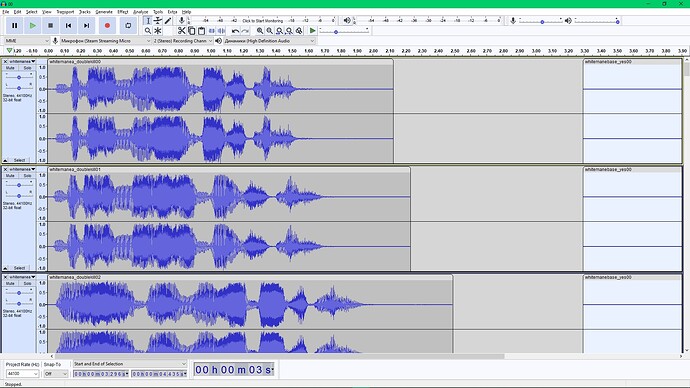
Task: Click Fit project to width icon
Action: 289,31
